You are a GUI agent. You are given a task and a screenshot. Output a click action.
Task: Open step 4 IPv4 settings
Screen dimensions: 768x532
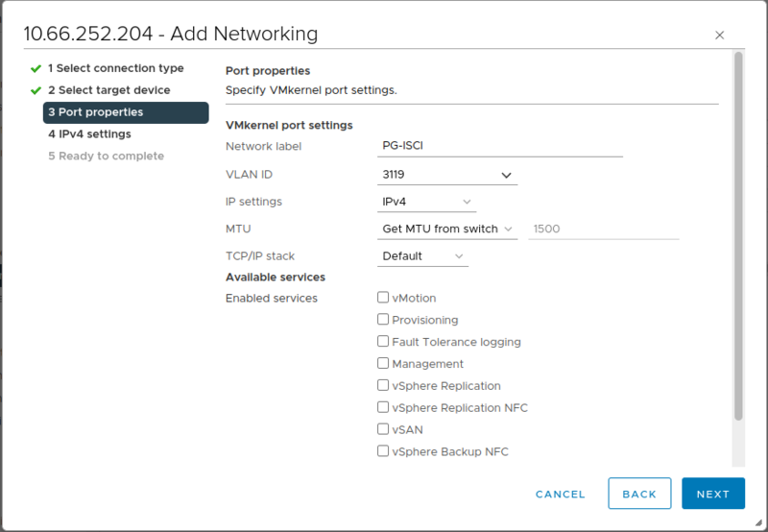tap(89, 134)
